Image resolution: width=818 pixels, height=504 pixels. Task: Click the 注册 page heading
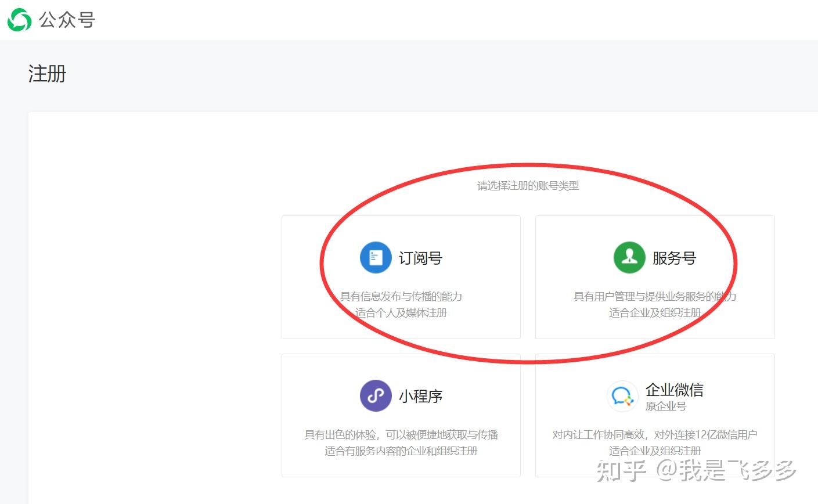47,74
